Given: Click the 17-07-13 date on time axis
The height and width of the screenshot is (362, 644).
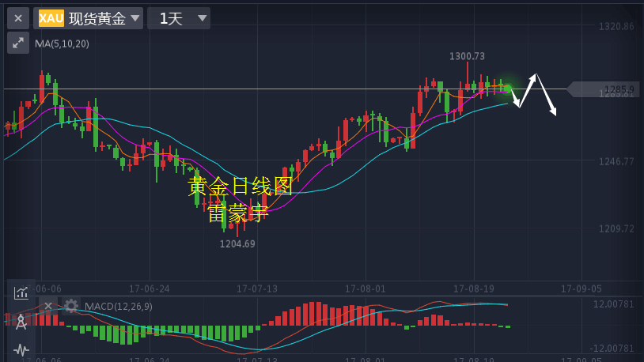Looking at the screenshot, I should [256, 289].
